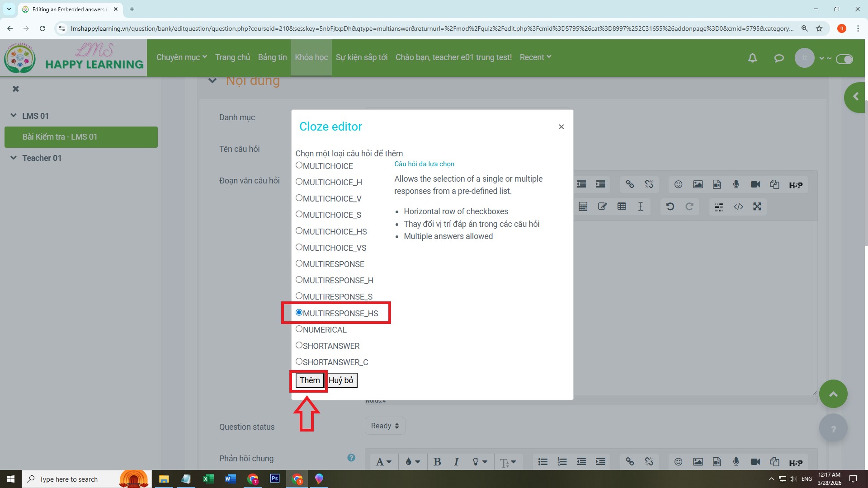Click the record video camera icon
Viewport: 868px width, 488px height.
pos(755,184)
